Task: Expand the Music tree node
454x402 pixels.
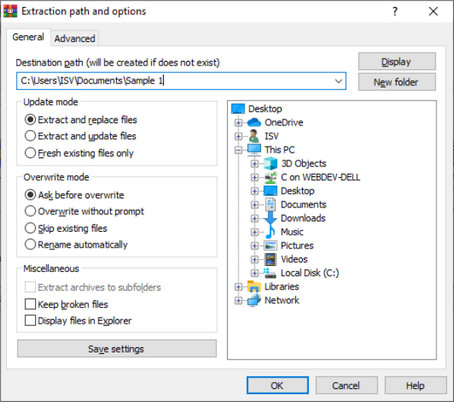Action: point(255,232)
